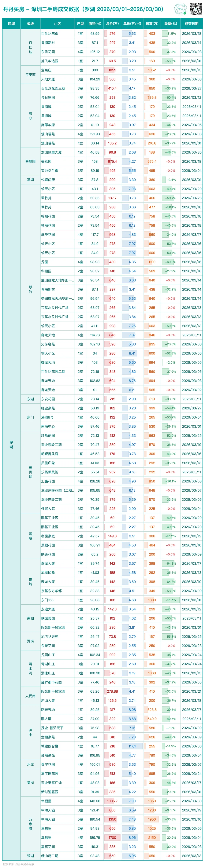
Task: Click the 百仕达东郡 community name
Action: 50,34
